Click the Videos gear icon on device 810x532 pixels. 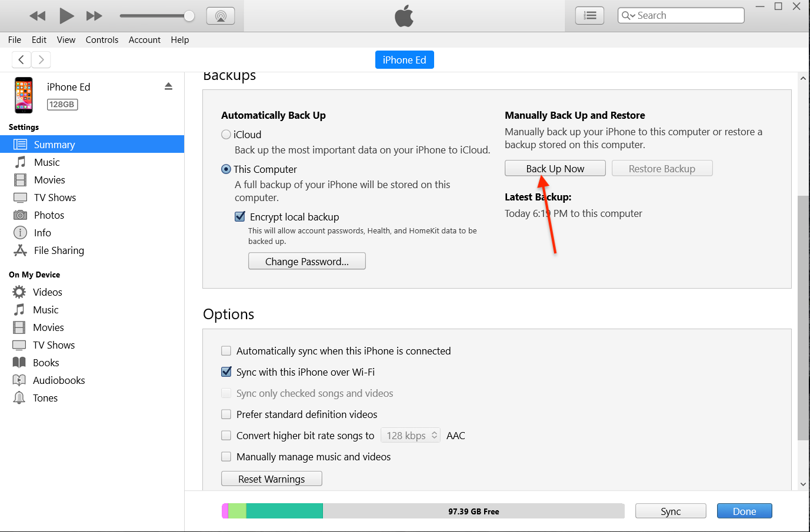(x=19, y=292)
